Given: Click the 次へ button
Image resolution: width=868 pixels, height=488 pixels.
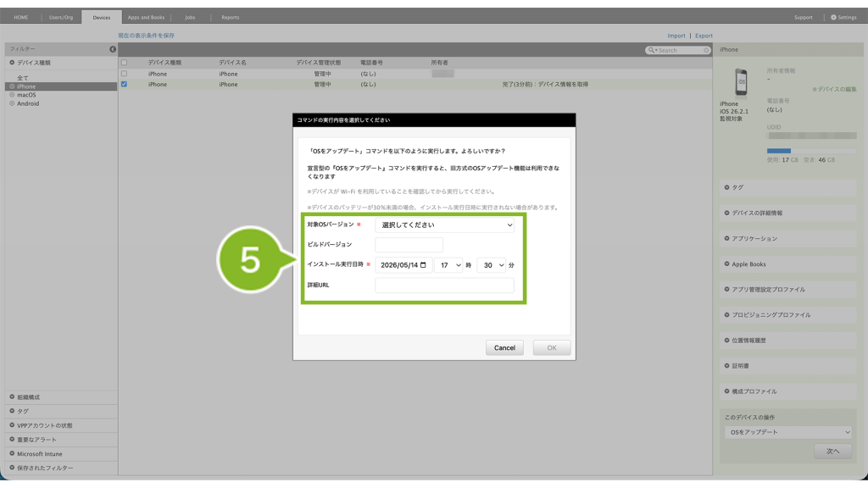Looking at the screenshot, I should coord(832,451).
